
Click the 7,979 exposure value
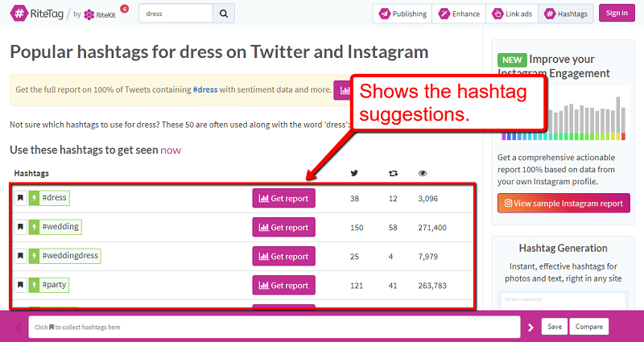[x=428, y=257]
